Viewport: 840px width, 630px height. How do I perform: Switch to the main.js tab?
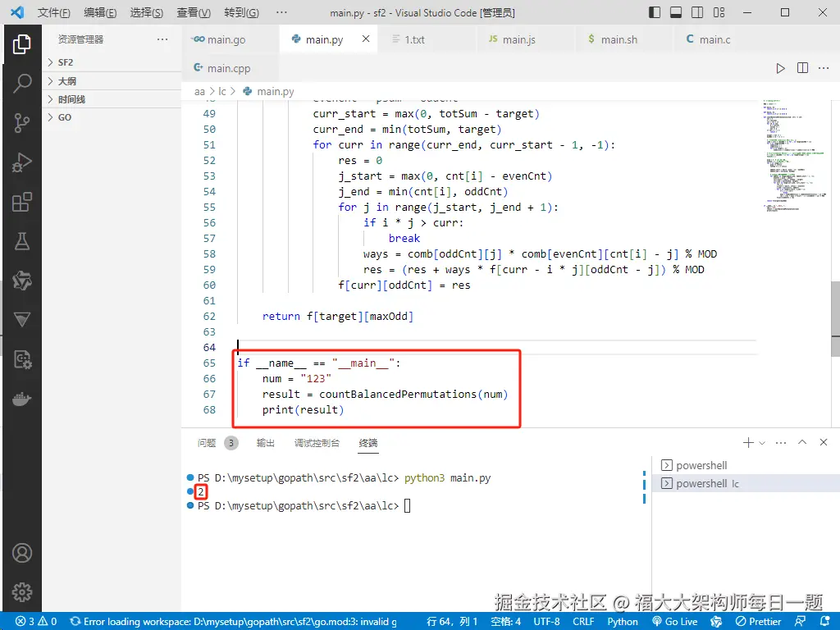(525, 39)
